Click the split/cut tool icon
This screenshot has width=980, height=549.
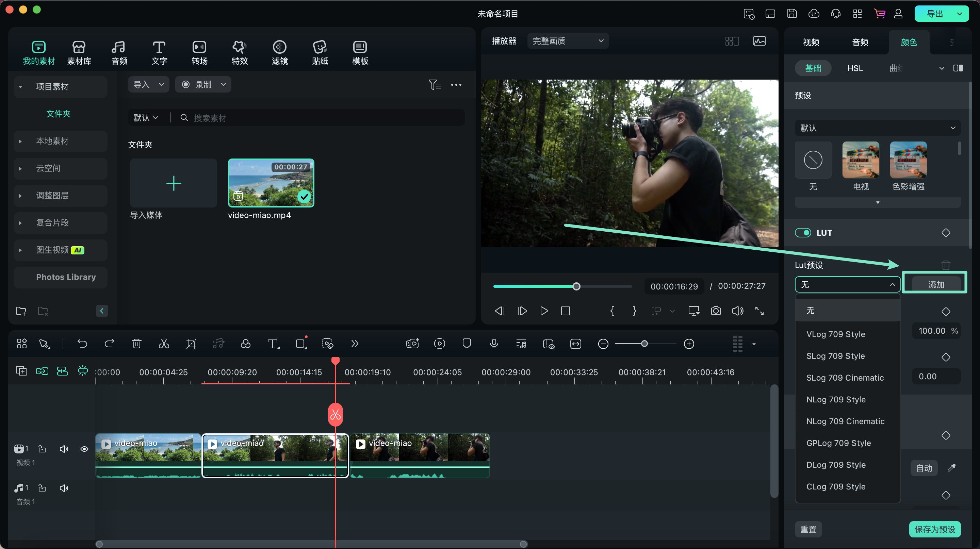164,343
